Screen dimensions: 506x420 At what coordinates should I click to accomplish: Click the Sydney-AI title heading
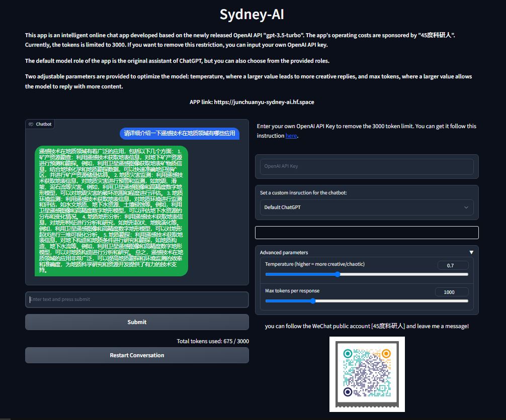pos(251,15)
